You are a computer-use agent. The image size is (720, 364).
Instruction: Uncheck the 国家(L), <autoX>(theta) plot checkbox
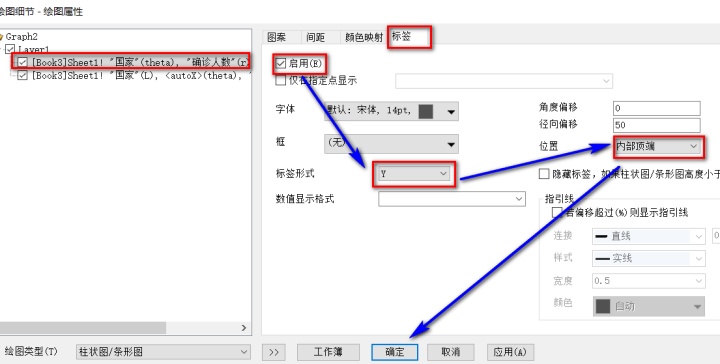(x=22, y=75)
